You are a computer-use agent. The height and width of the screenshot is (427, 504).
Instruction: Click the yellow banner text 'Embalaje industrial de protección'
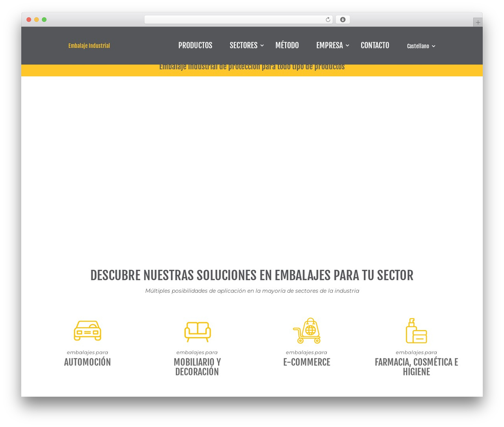252,67
